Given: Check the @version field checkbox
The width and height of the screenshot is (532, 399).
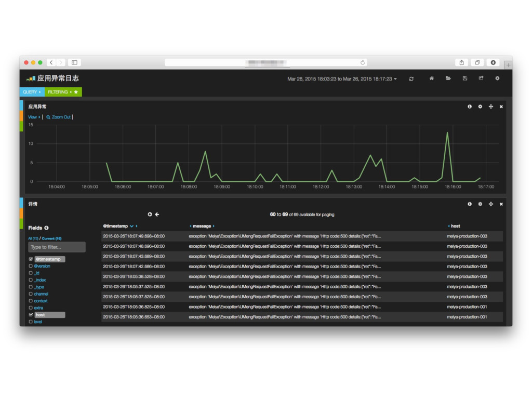Looking at the screenshot, I should (x=31, y=266).
